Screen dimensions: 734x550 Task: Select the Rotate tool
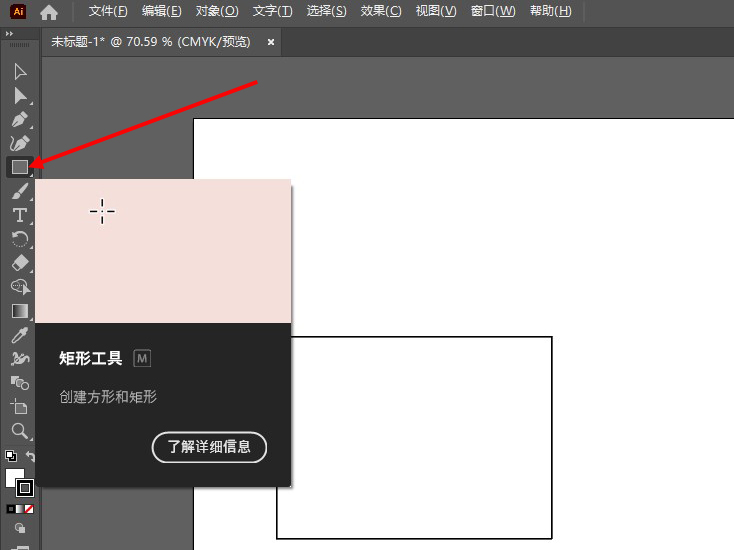pyautogui.click(x=19, y=239)
